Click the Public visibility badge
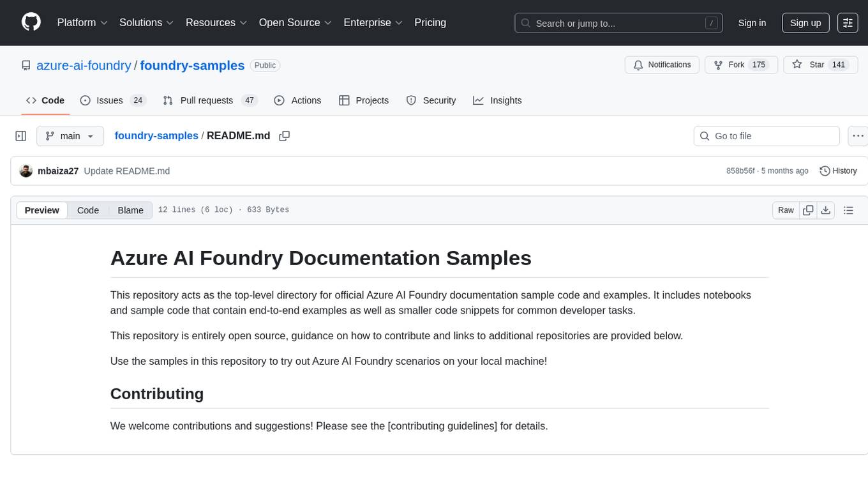The height and width of the screenshot is (488, 868). tap(265, 65)
